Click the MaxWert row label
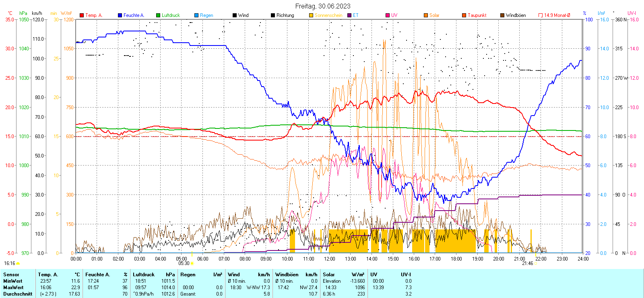 [x=13, y=288]
